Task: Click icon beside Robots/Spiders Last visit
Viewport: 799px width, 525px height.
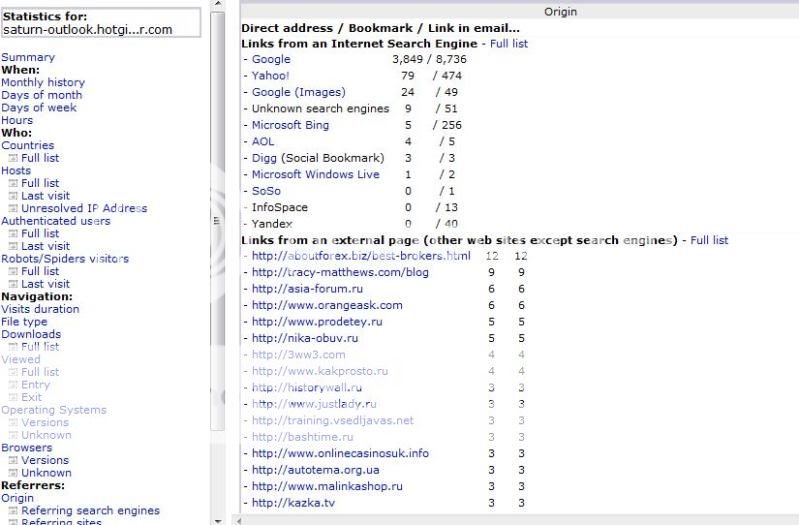Action: (x=13, y=284)
